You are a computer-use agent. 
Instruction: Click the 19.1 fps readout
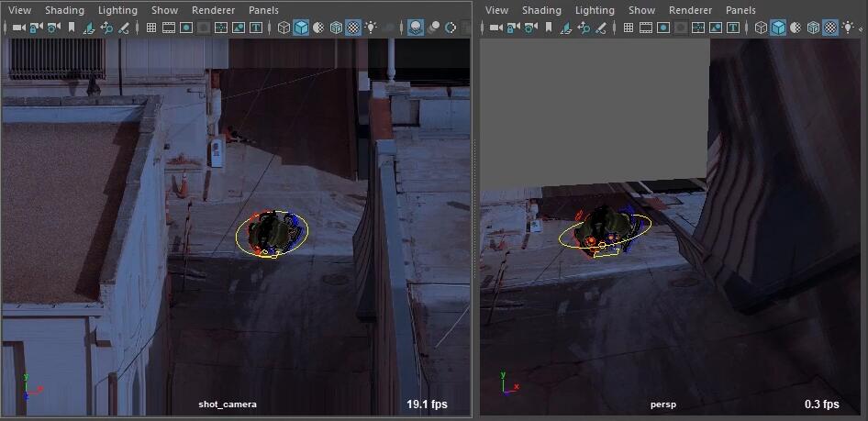[x=427, y=404]
